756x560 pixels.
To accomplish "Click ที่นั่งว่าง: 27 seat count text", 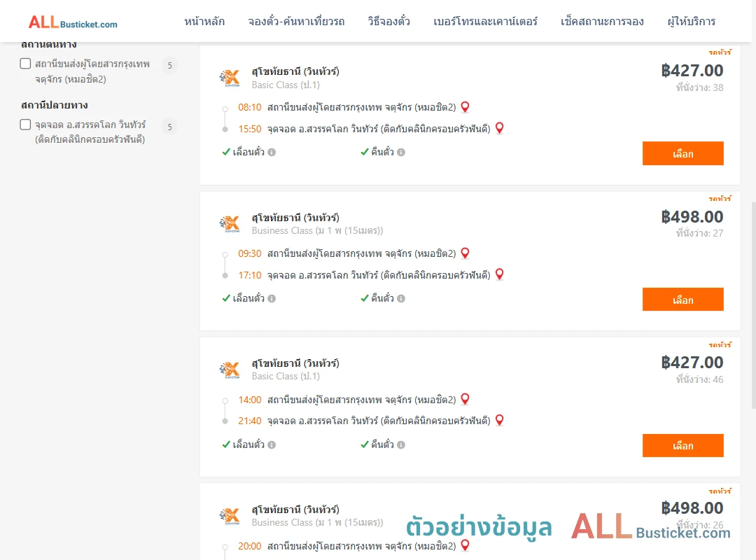I will pyautogui.click(x=699, y=233).
